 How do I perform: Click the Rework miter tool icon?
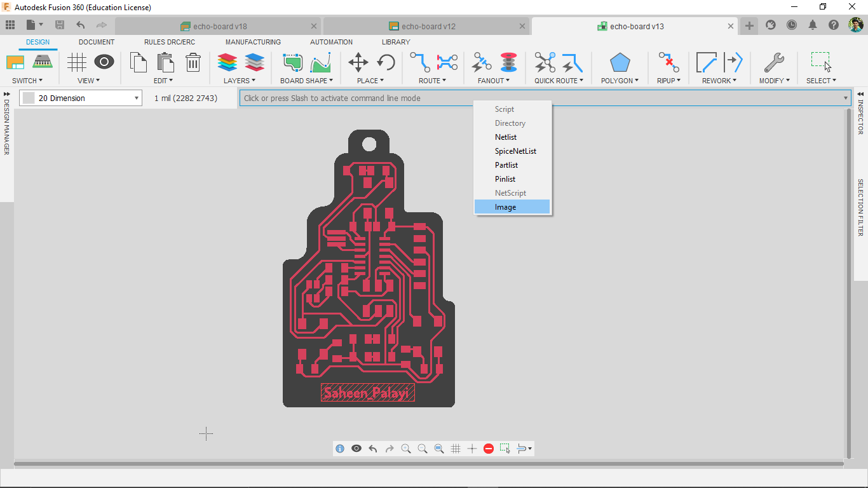pyautogui.click(x=707, y=62)
